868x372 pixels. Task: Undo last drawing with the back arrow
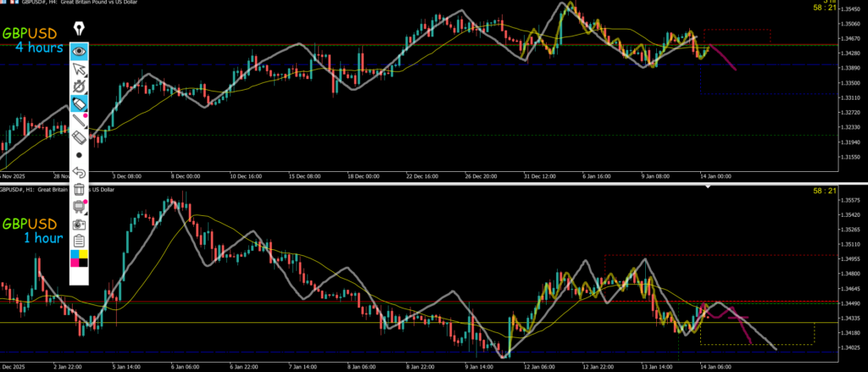pyautogui.click(x=80, y=172)
